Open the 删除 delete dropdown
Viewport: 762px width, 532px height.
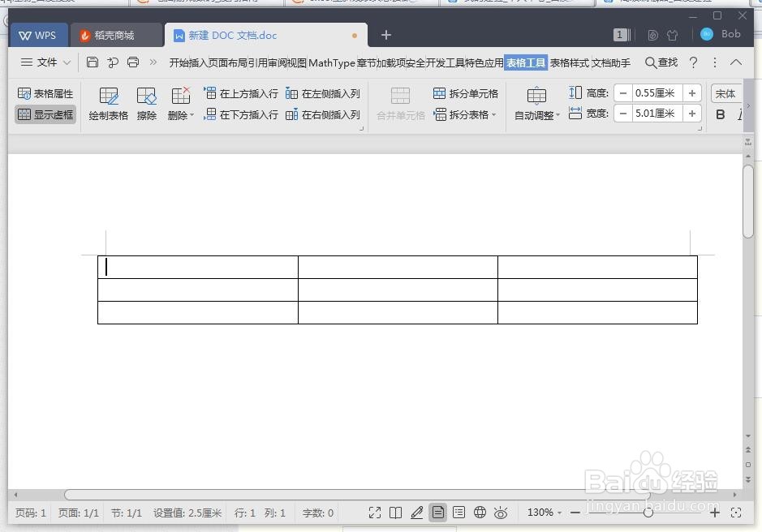point(180,104)
